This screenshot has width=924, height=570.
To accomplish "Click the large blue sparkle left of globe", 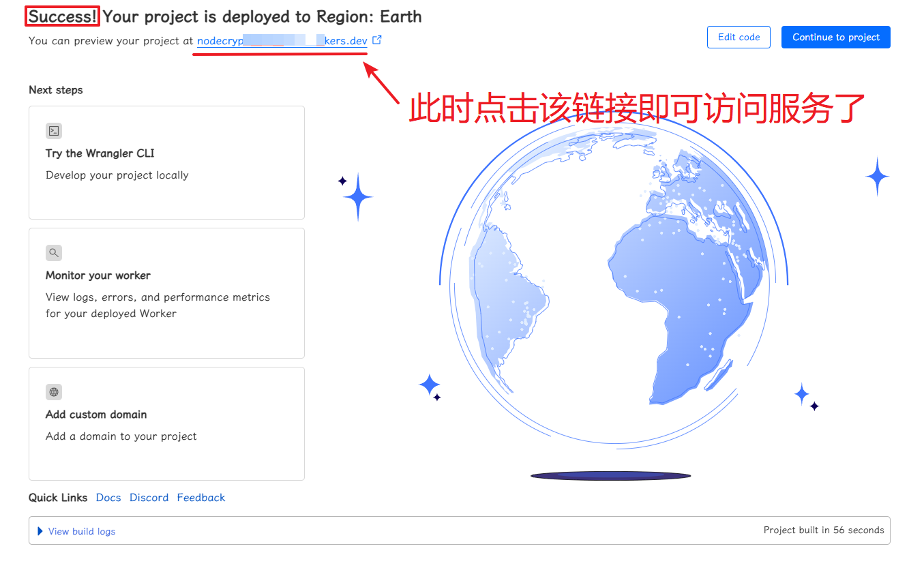I will (x=357, y=197).
